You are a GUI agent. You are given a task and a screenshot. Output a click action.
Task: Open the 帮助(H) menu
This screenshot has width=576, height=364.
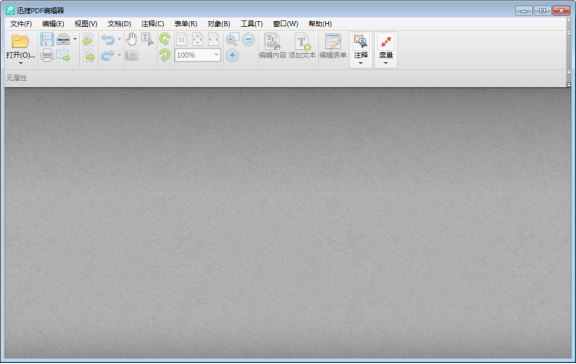pyautogui.click(x=320, y=24)
